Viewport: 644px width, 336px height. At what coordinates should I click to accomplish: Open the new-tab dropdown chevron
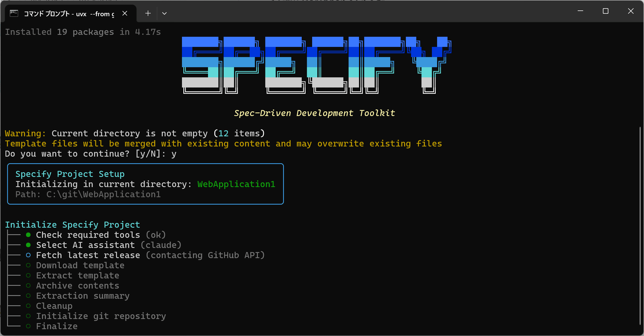164,13
